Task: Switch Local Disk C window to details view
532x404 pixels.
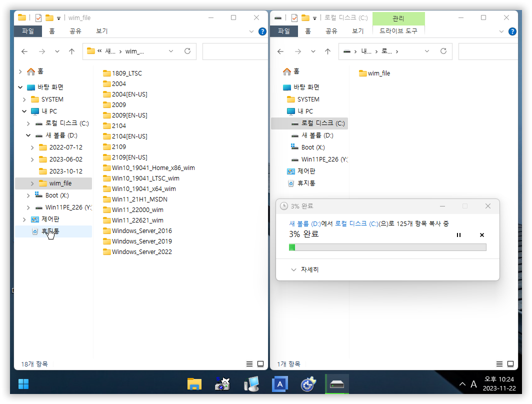Action: pyautogui.click(x=499, y=364)
